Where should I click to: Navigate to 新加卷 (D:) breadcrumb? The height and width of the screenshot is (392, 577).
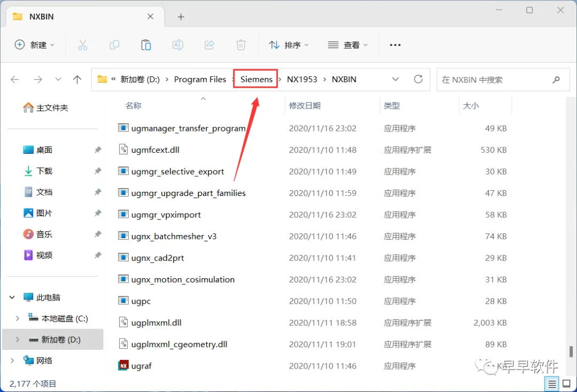pyautogui.click(x=140, y=80)
